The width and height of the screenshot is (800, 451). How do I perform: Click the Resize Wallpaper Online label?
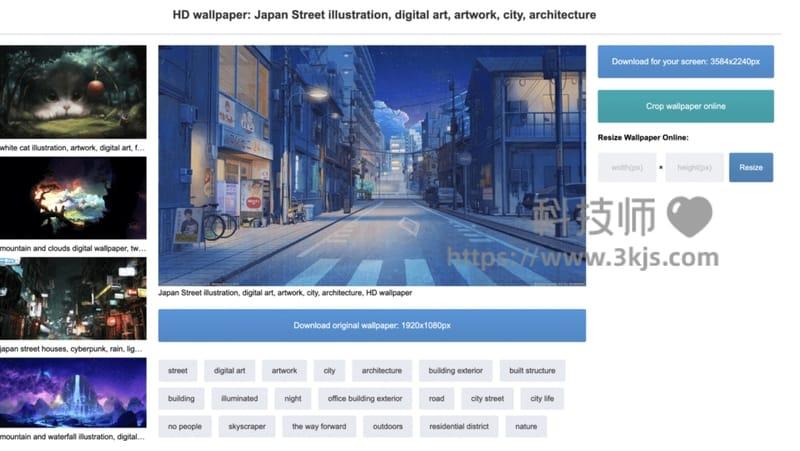click(643, 138)
